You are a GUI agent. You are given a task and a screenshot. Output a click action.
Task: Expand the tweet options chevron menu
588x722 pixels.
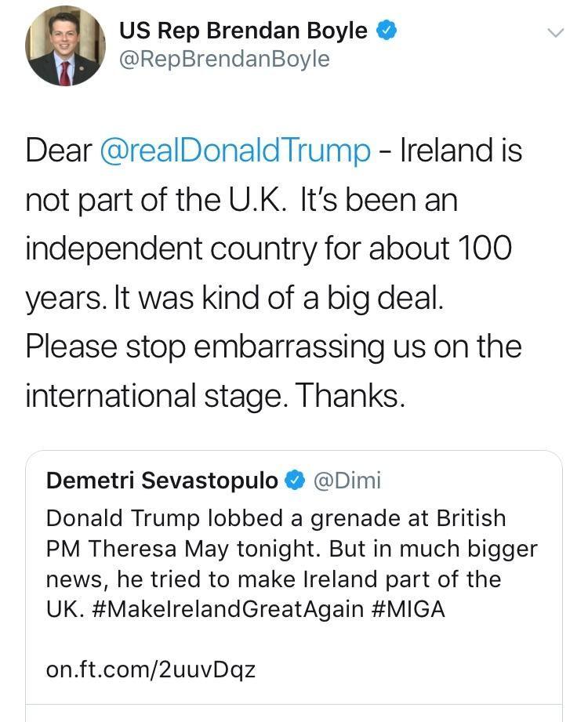pyautogui.click(x=555, y=33)
